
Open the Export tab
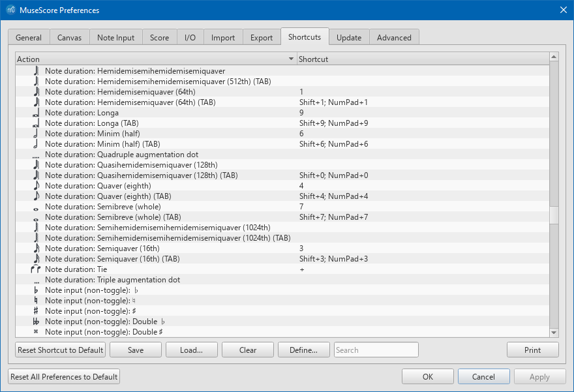tap(262, 38)
